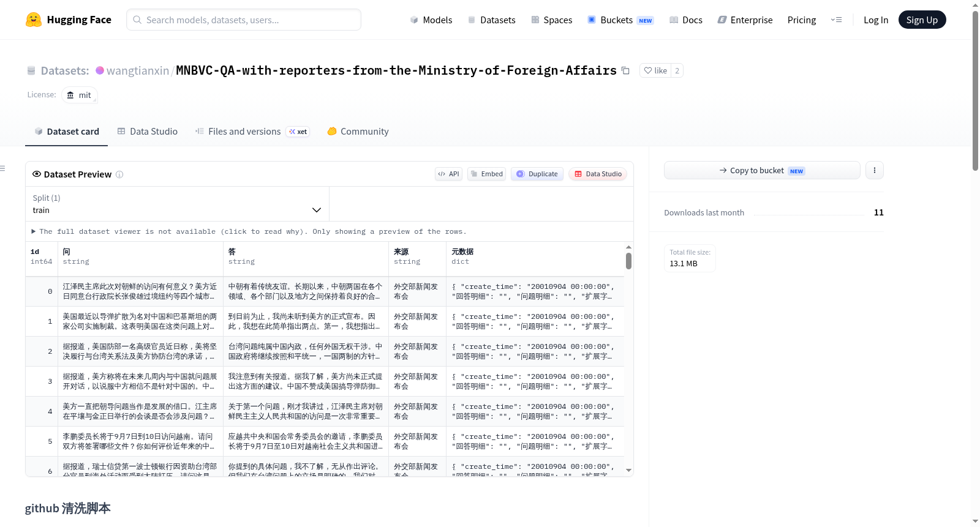Click the Copy to bucket button
Image resolution: width=980 pixels, height=527 pixels.
(762, 170)
